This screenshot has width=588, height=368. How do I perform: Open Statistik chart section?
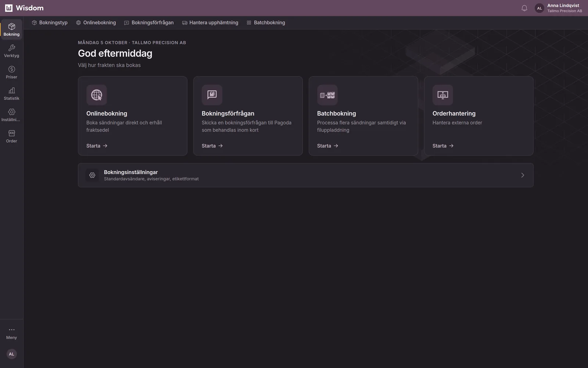[11, 93]
